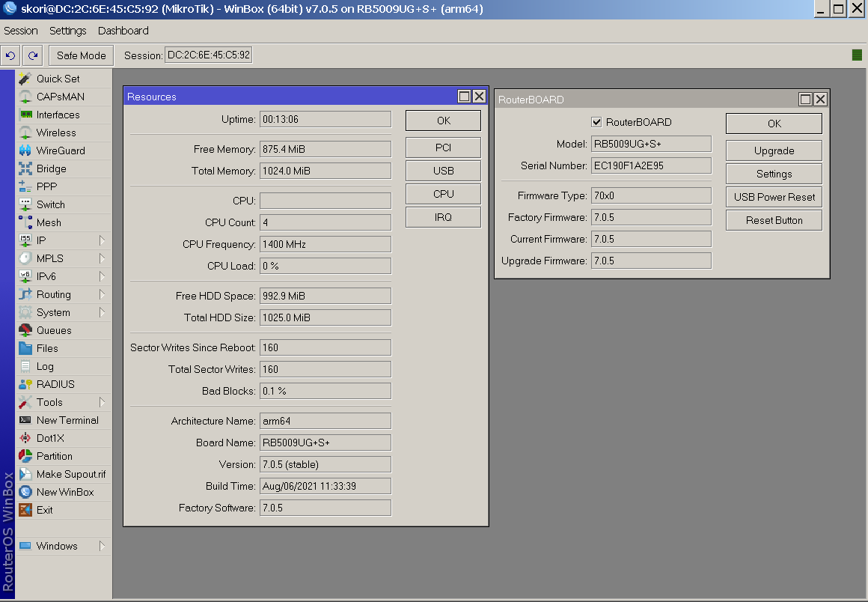Open the Files browser icon
Viewport: 868px width, 602px height.
[x=25, y=348]
